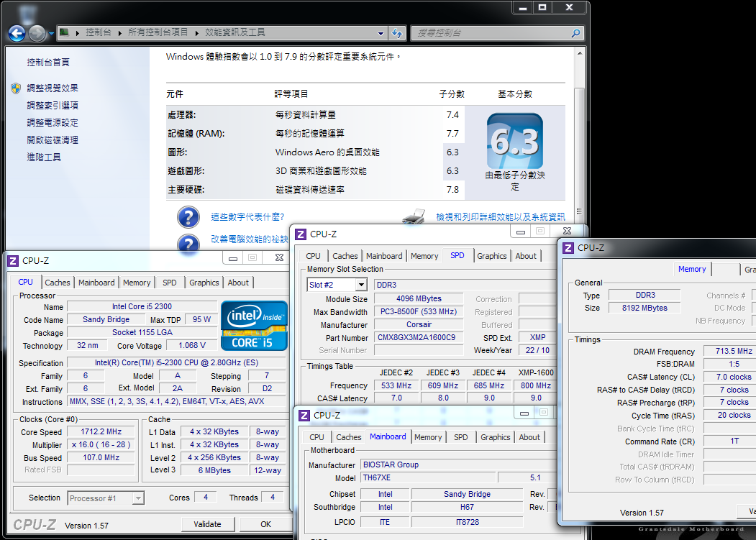Click CPU-Z icon in SPD window titlebar
This screenshot has width=756, height=540.
[x=301, y=234]
